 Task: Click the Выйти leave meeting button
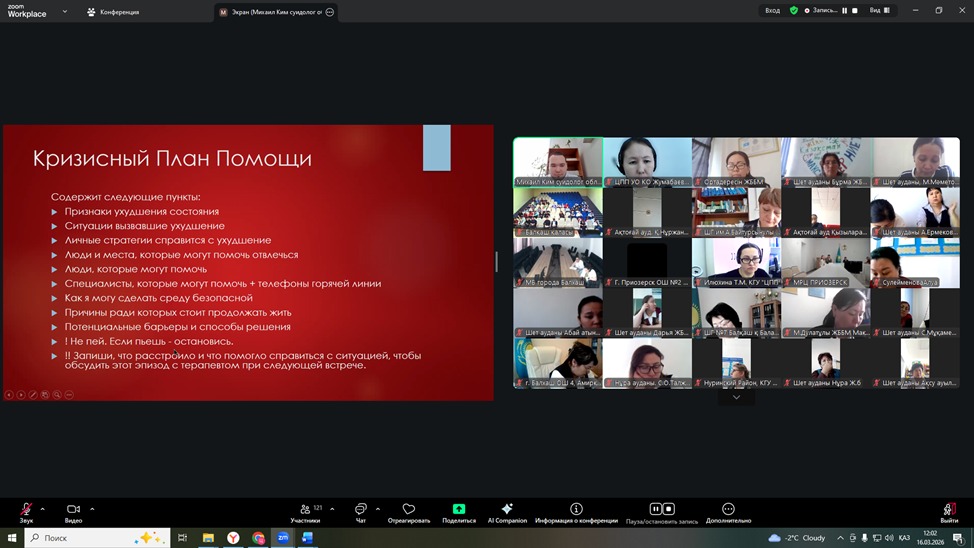[x=948, y=510]
